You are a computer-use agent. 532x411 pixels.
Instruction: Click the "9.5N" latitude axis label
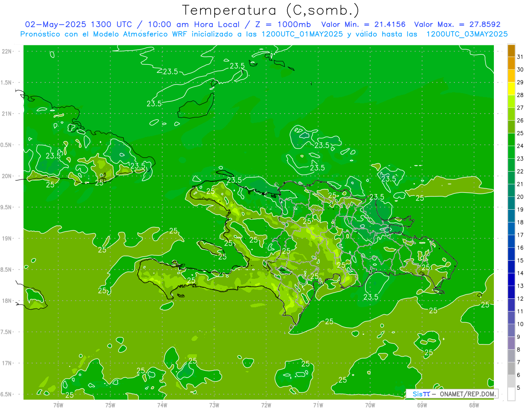[7, 207]
